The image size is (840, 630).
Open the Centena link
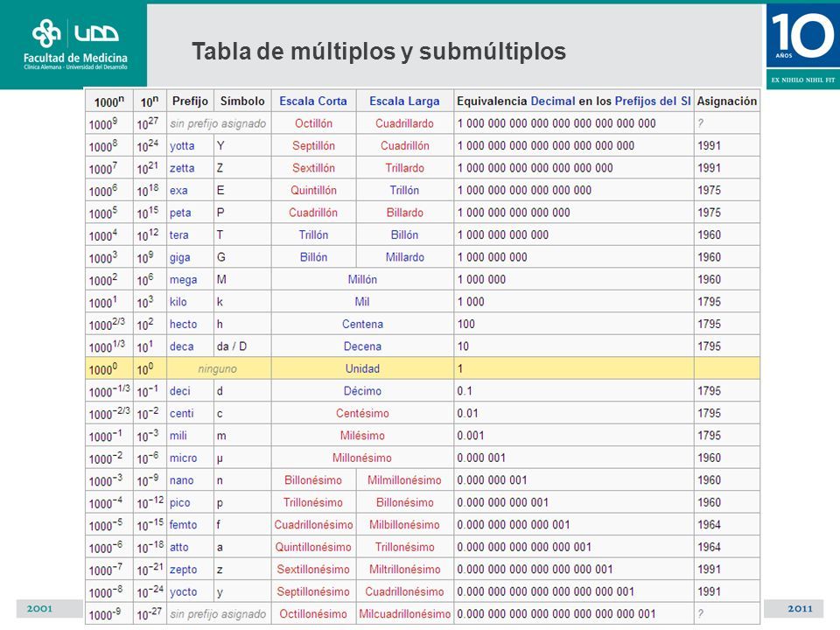tap(362, 325)
